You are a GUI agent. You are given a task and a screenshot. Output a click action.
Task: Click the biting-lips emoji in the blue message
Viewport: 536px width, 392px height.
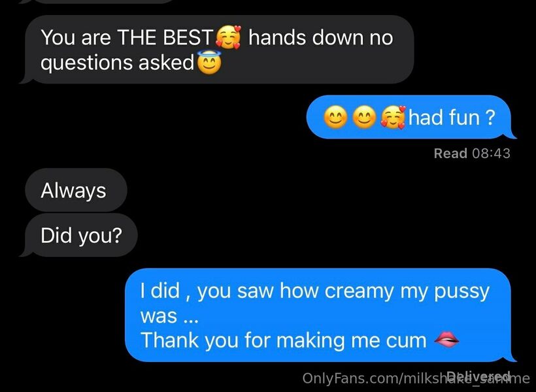pos(446,340)
